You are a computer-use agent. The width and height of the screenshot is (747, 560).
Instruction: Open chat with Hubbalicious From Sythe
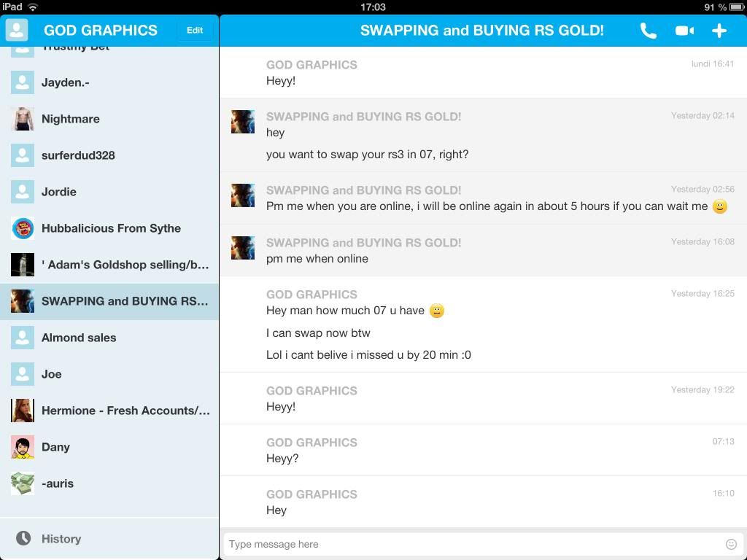point(111,228)
